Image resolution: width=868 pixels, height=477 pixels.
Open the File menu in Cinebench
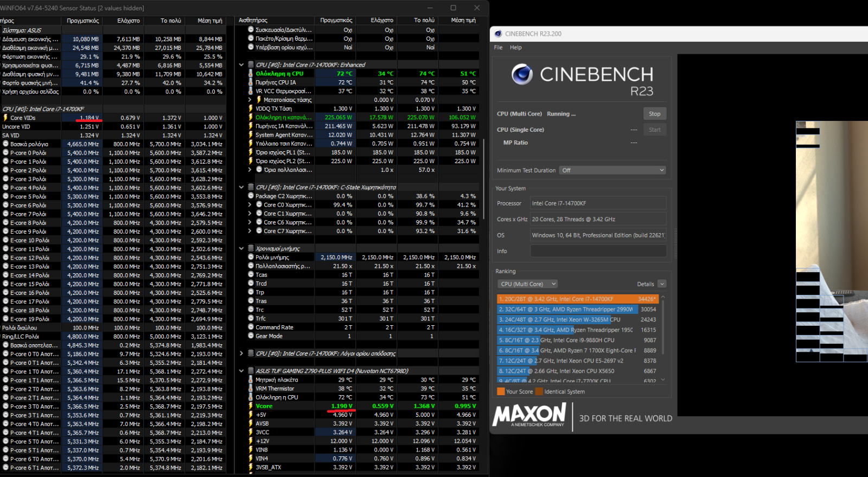pyautogui.click(x=498, y=48)
